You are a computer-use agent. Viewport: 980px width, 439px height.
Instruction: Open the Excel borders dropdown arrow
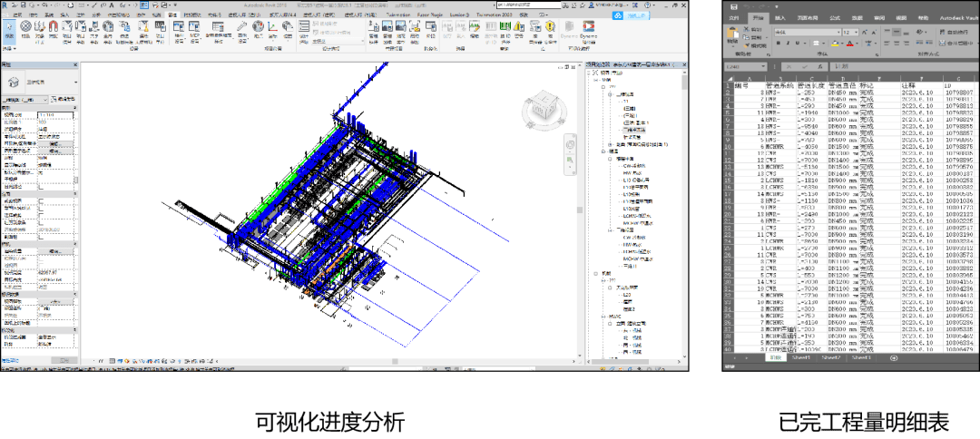(x=823, y=44)
